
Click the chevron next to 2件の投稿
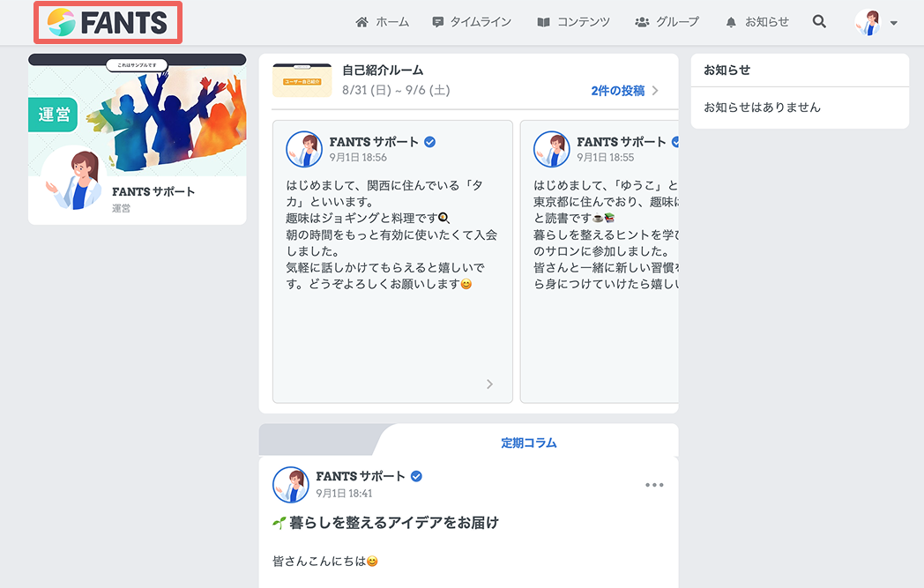655,91
